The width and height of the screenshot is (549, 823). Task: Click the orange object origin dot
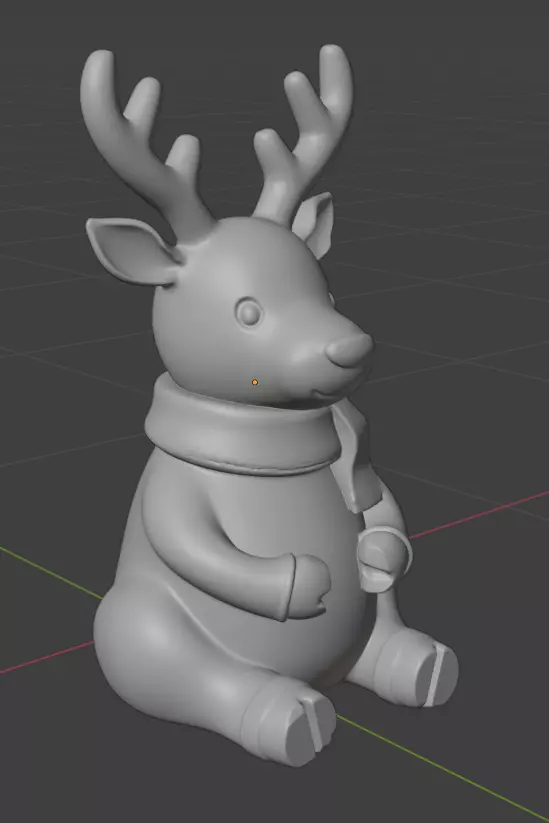click(255, 382)
